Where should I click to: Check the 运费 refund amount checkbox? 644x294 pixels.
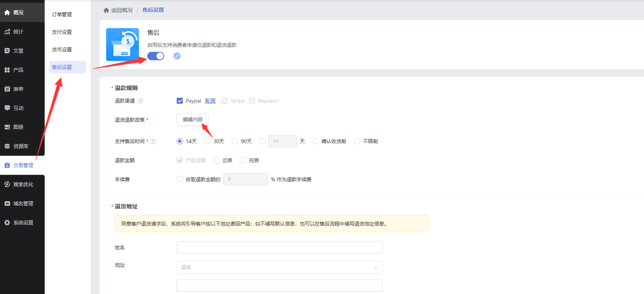(x=216, y=160)
